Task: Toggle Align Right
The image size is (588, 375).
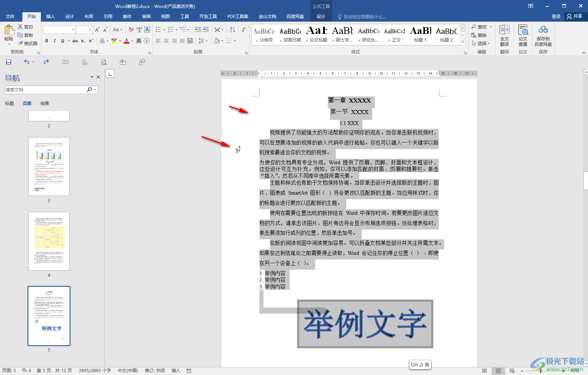Action: click(x=174, y=41)
